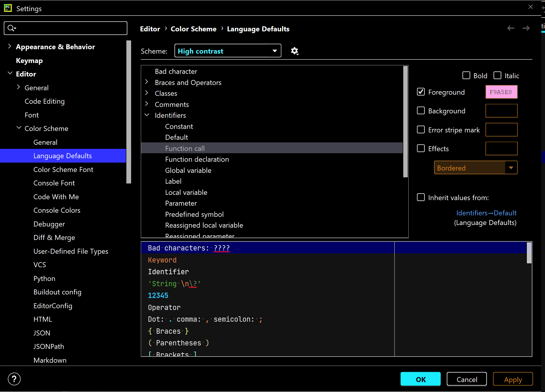Open Font settings page
545x392 pixels.
pyautogui.click(x=32, y=115)
